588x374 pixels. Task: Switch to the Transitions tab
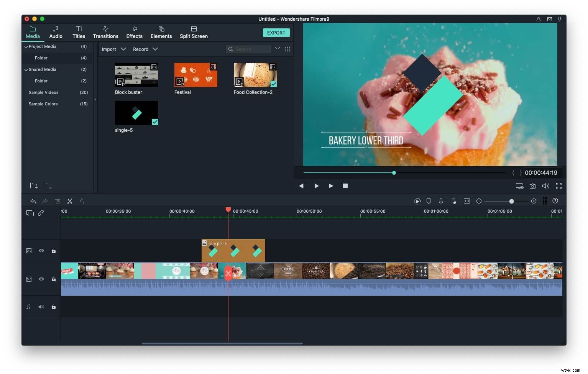[x=106, y=32]
